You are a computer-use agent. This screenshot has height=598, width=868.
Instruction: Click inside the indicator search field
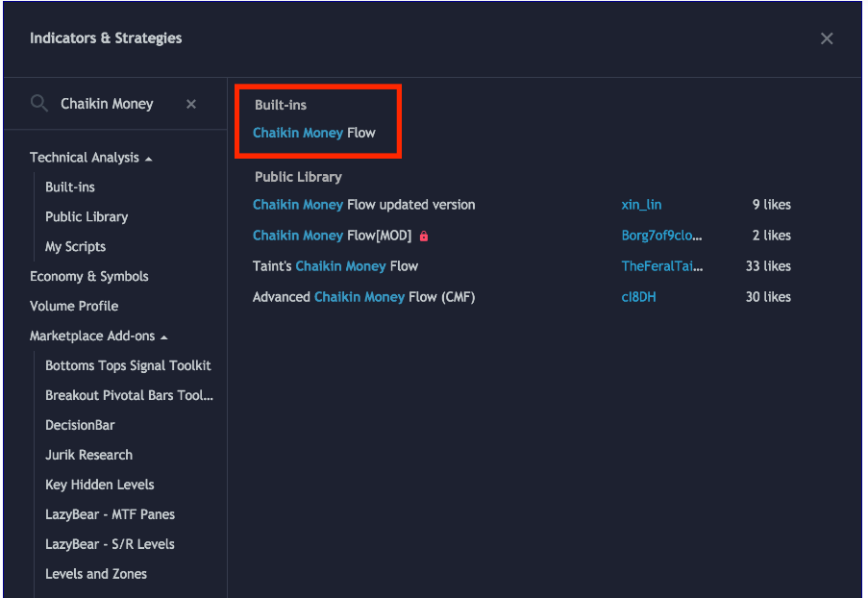(x=113, y=104)
